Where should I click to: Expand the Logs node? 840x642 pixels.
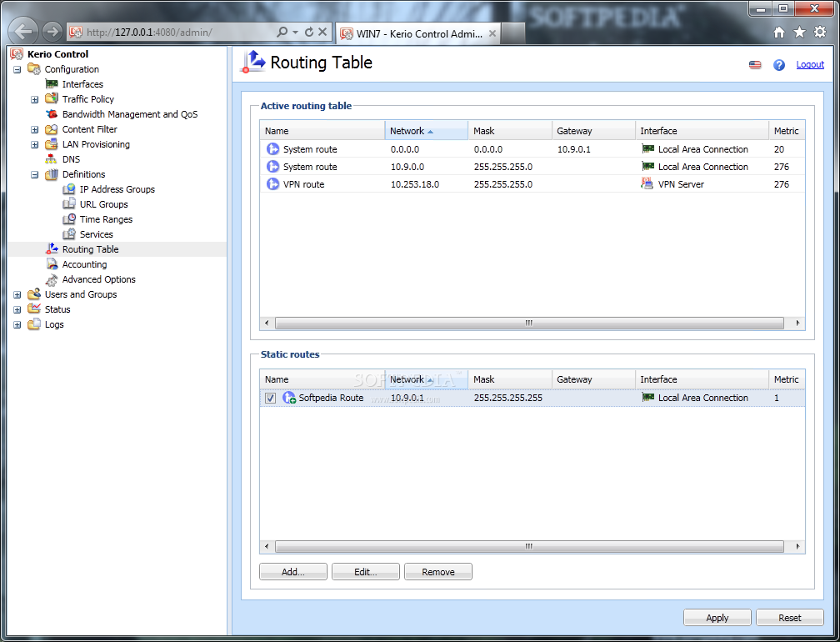click(17, 324)
